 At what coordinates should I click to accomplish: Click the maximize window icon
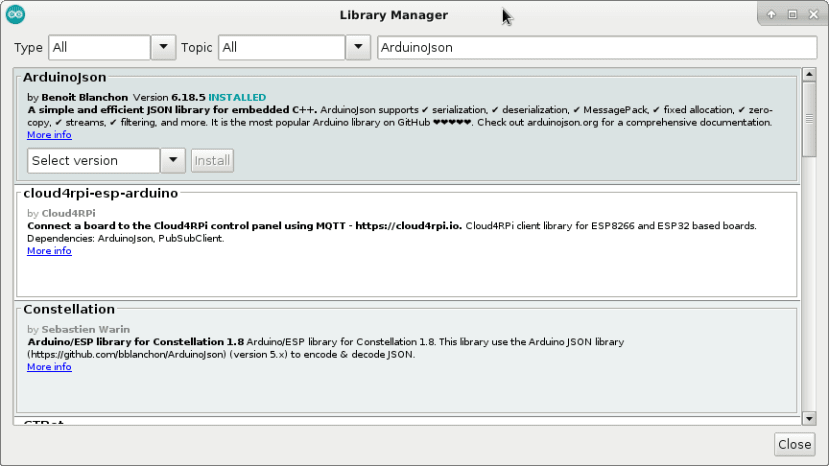click(x=793, y=14)
